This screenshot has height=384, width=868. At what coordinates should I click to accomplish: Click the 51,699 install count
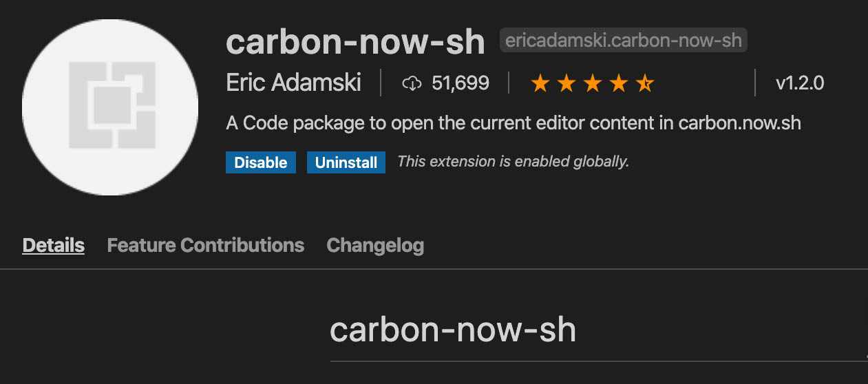click(461, 84)
